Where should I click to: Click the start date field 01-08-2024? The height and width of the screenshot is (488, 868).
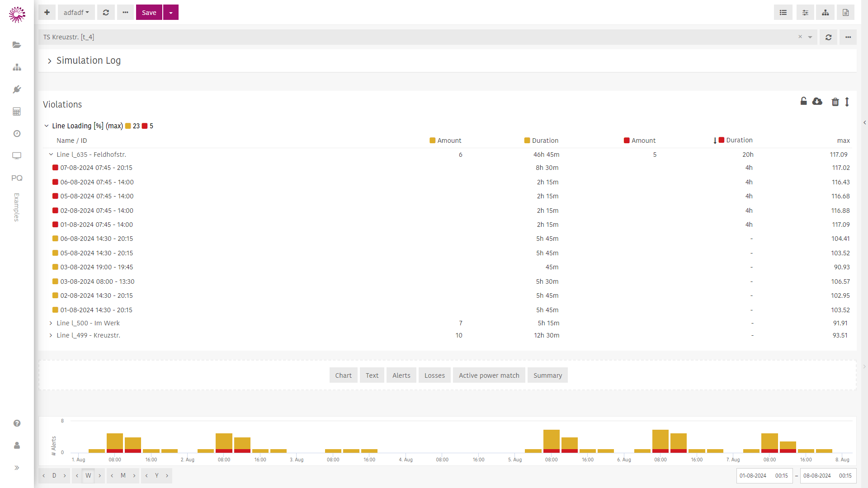(x=753, y=475)
